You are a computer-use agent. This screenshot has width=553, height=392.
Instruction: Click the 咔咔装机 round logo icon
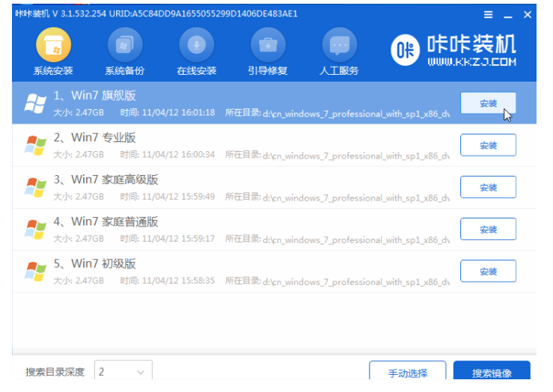(x=406, y=50)
